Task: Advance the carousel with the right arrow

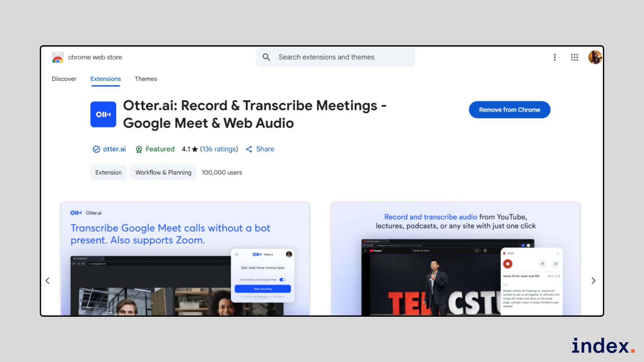Action: click(593, 281)
